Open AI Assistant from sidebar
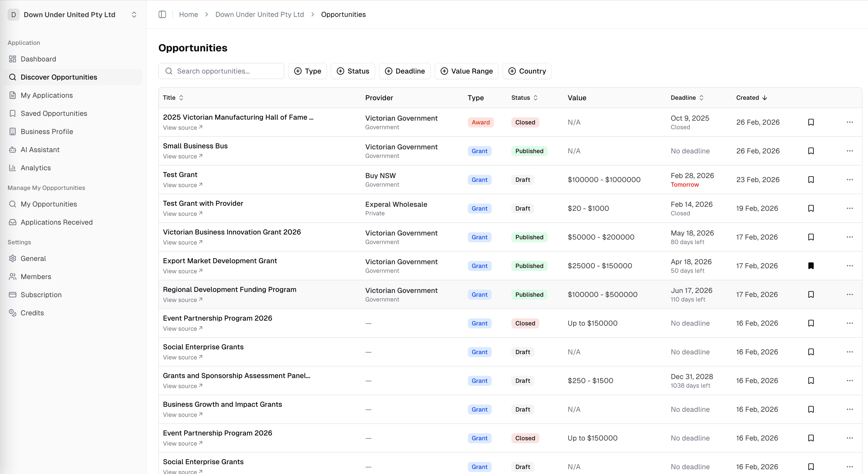Screen dimensions: 868x474 tap(40, 149)
